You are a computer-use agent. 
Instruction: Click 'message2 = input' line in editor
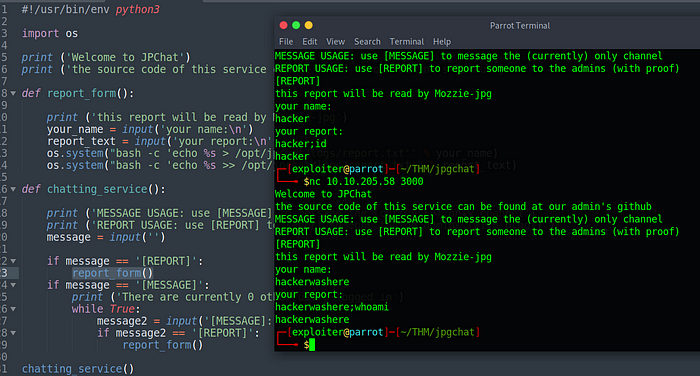(x=184, y=321)
